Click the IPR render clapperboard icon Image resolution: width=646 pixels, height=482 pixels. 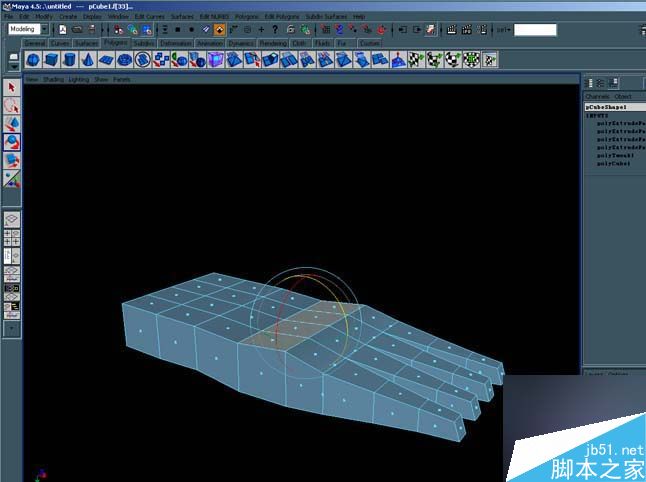pos(467,29)
